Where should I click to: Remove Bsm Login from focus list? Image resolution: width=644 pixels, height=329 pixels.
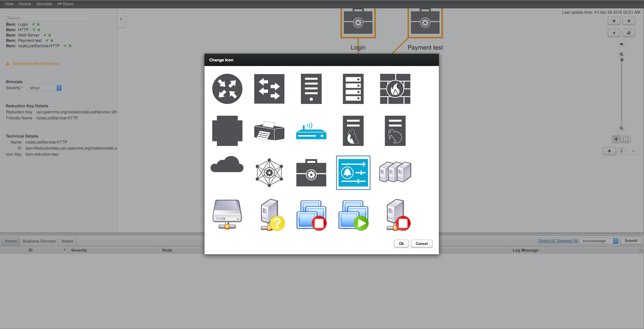click(x=38, y=25)
